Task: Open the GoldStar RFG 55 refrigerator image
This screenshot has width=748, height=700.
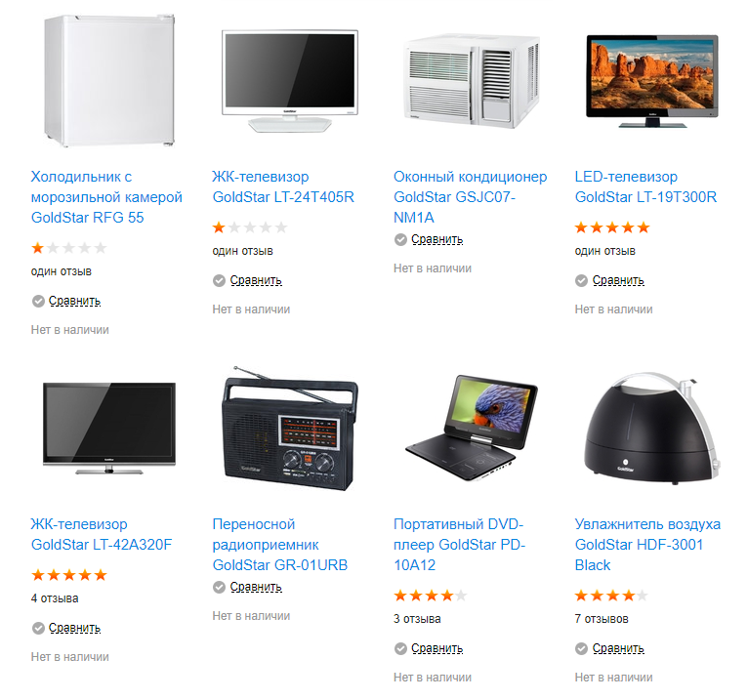Action: pyautogui.click(x=109, y=80)
